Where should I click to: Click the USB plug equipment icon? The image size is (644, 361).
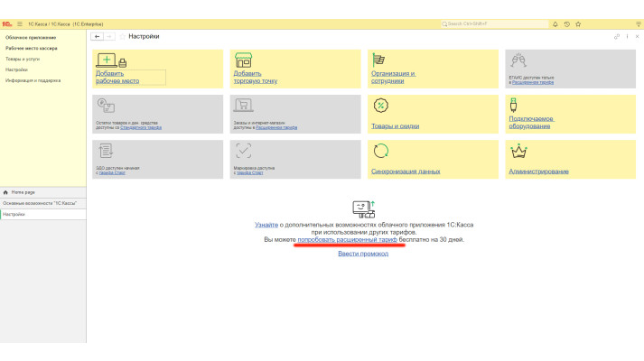click(x=513, y=105)
